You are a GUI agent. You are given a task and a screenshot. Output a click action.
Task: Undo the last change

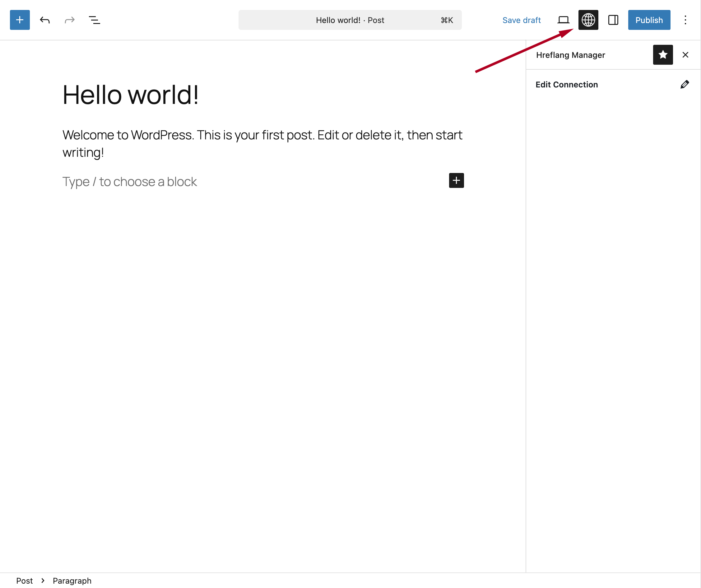45,20
